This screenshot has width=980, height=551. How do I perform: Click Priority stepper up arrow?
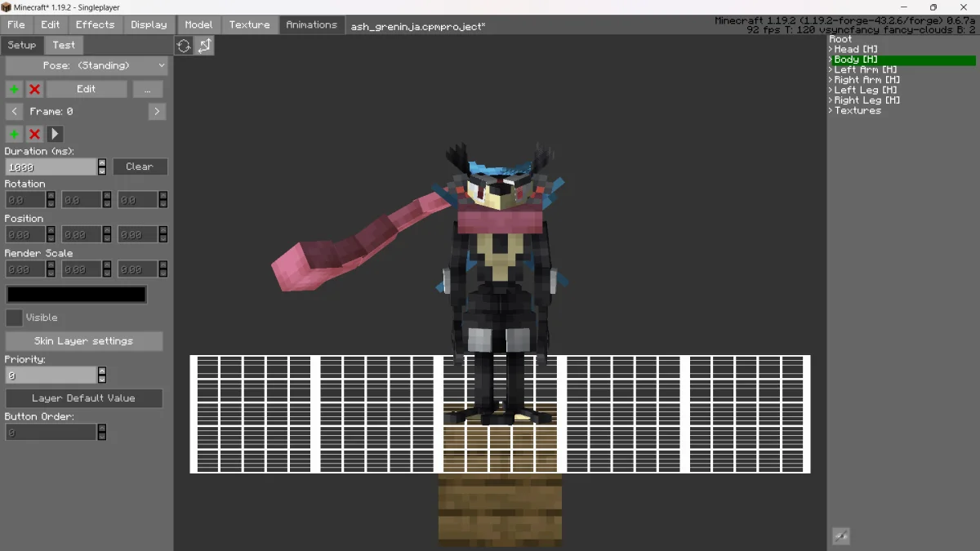[102, 371]
